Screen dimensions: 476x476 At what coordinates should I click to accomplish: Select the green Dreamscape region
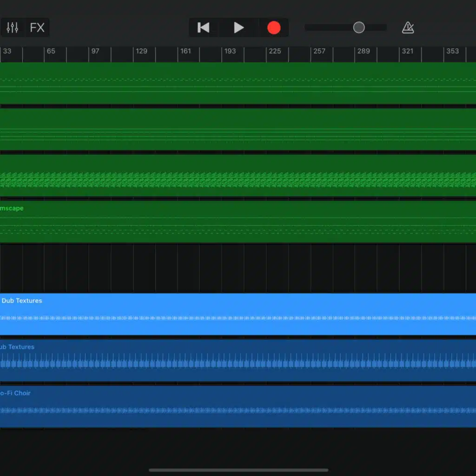[238, 222]
